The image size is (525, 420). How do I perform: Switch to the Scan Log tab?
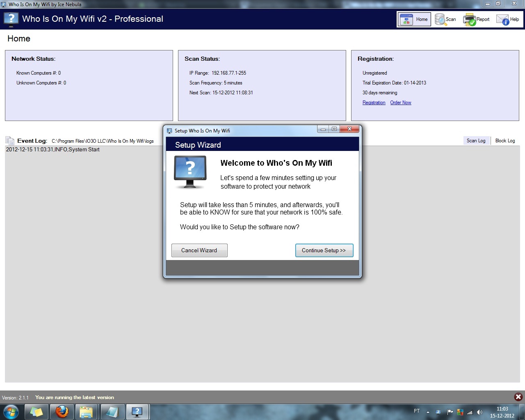476,141
